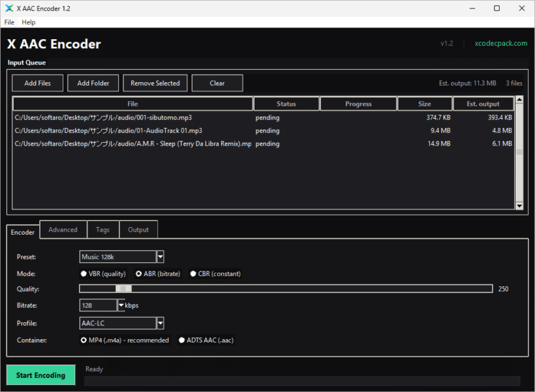This screenshot has width=535, height=392.
Task: Click the 393.4 KB estimated output cell
Action: click(500, 117)
